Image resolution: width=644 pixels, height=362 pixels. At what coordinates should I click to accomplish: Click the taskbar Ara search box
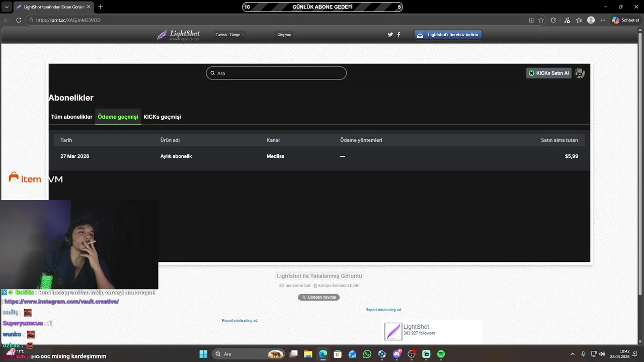249,354
